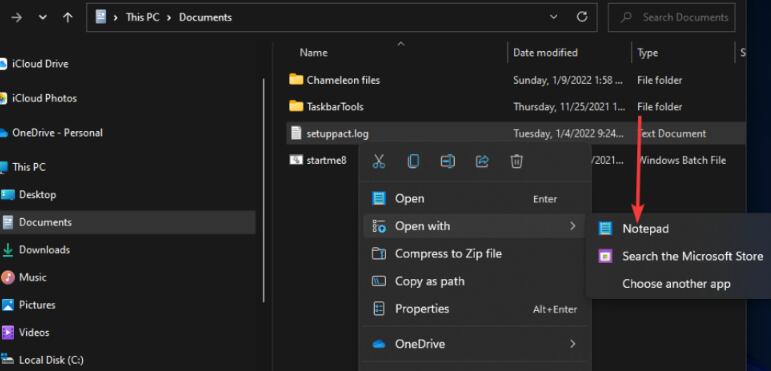
Task: Click Documents in the address breadcrumb
Action: click(205, 17)
